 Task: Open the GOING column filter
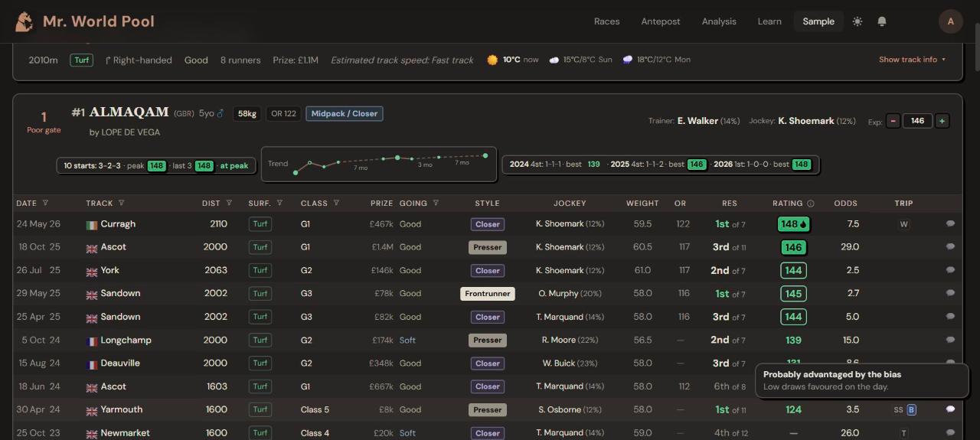tap(436, 204)
